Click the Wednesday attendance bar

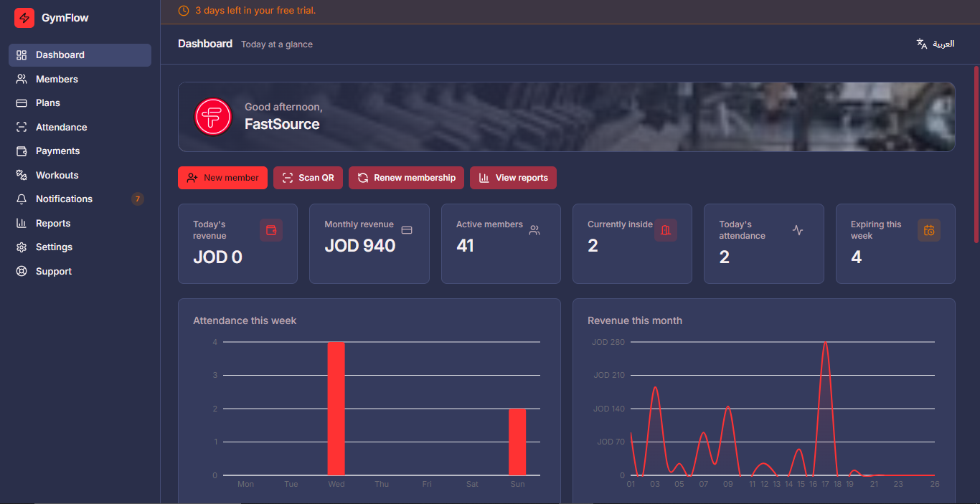click(336, 409)
